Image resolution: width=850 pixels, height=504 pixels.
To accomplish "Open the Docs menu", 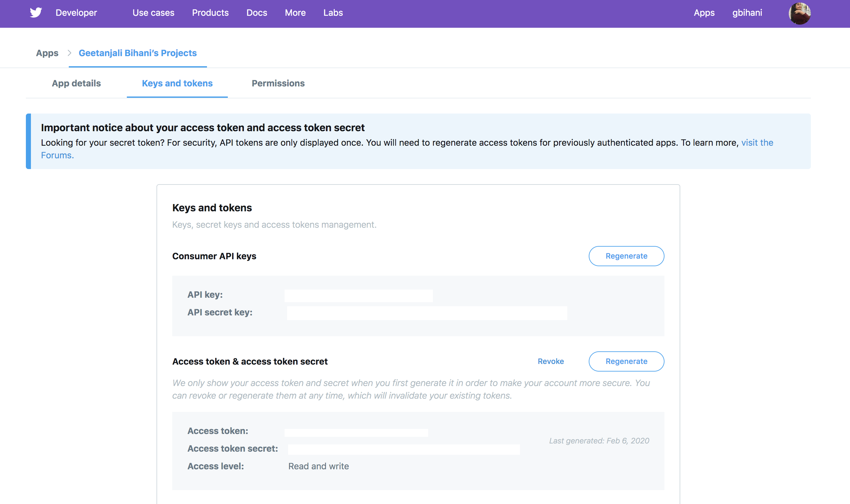I will pyautogui.click(x=257, y=13).
